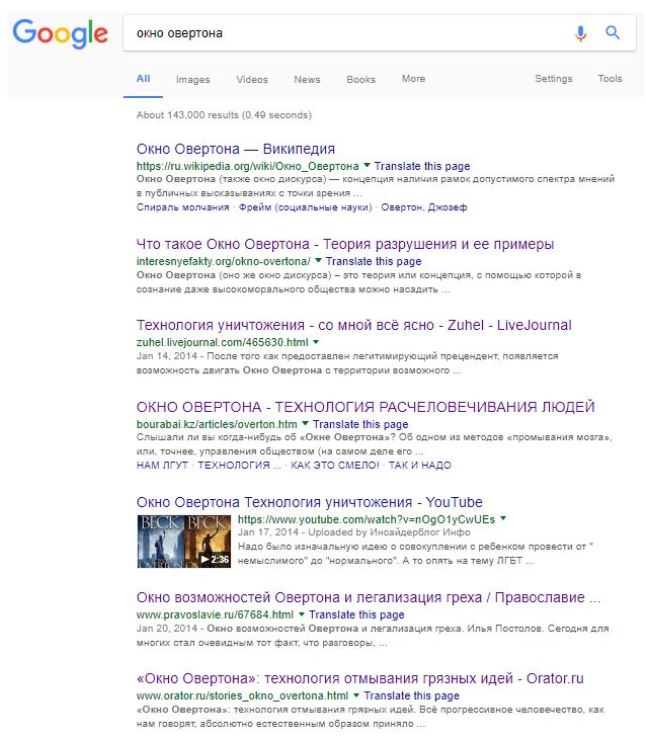Open the News results tab
Screen dimensions: 646x746
coord(307,79)
